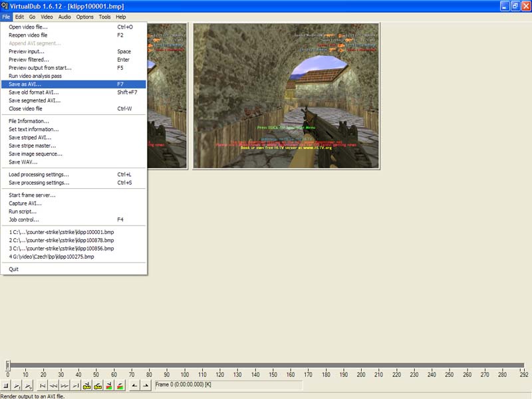Set the selection end mark-out
Viewport: 532px width, 399px height.
tap(146, 386)
